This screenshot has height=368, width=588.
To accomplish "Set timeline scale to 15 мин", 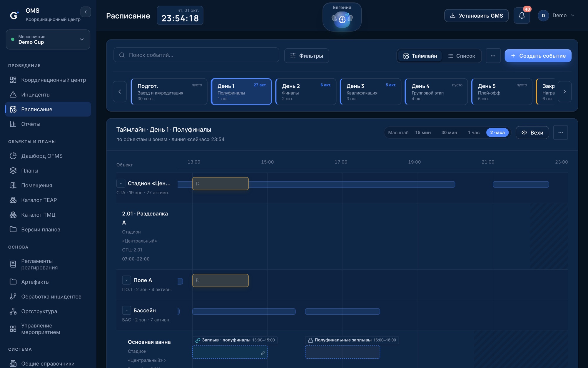I will (x=423, y=132).
